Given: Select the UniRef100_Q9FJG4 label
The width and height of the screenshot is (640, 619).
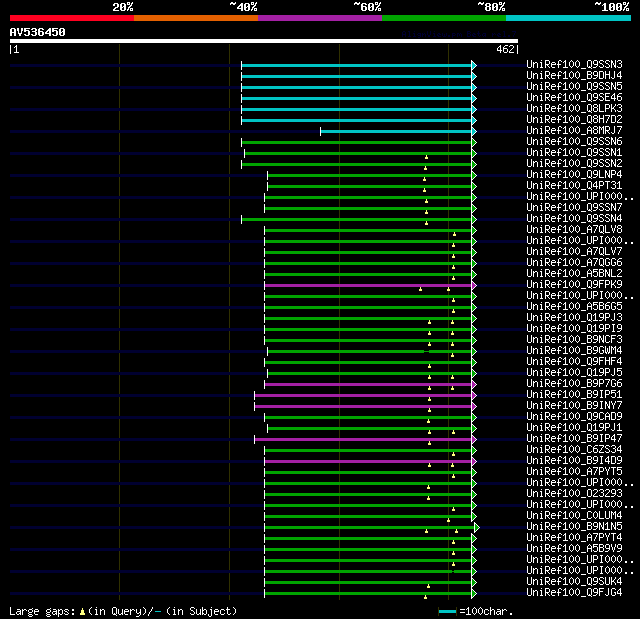Looking at the screenshot, I should point(574,593).
